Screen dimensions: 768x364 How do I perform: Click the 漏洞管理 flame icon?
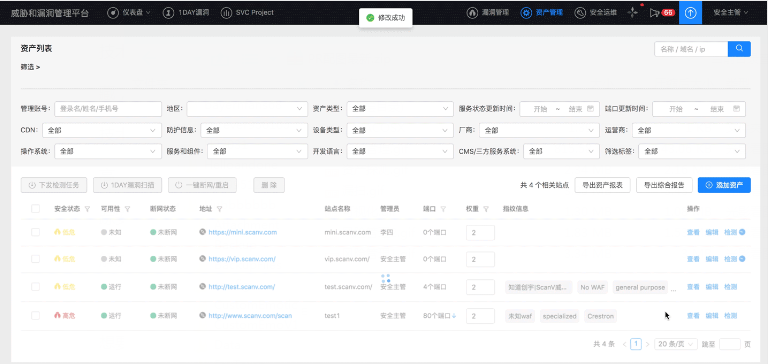[x=472, y=13]
